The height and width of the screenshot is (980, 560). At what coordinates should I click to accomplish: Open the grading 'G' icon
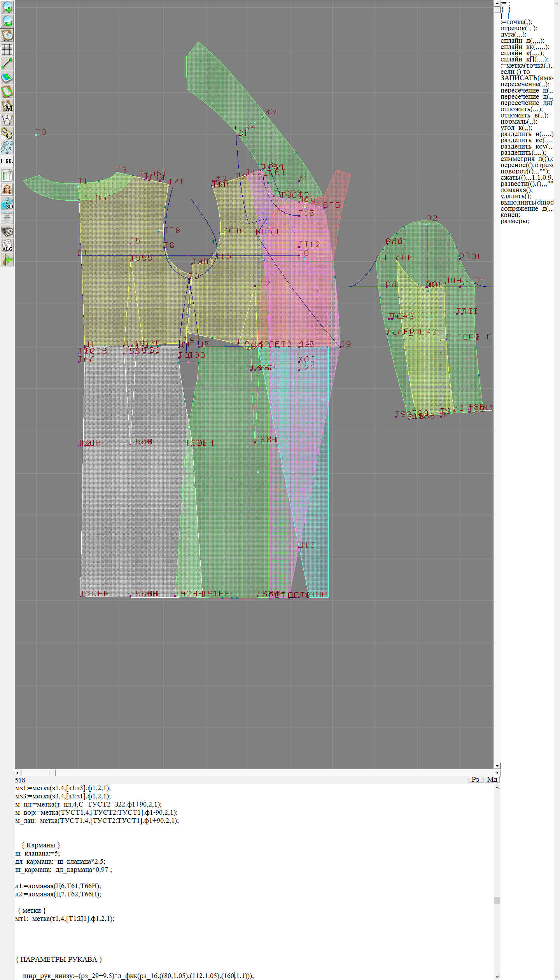[7, 133]
